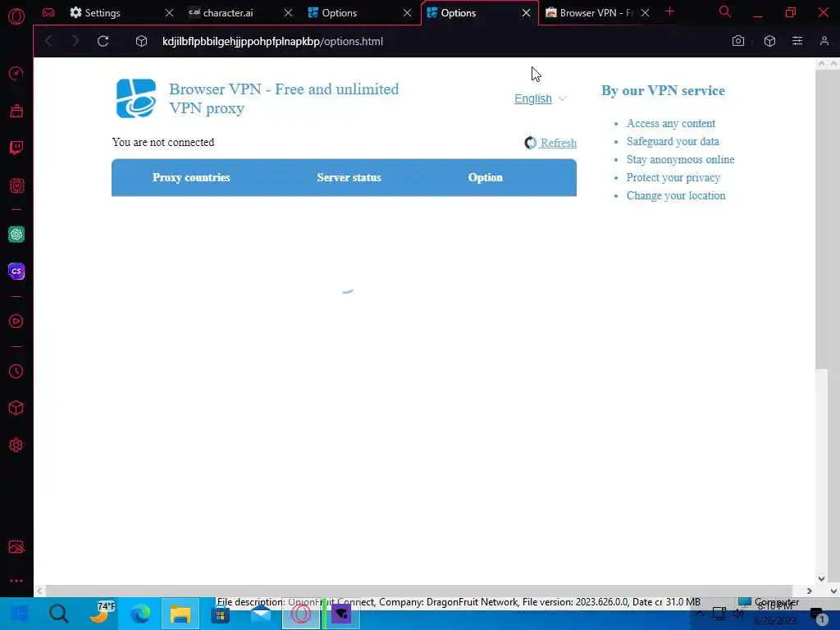
Task: Open the chip-shaped icon in sidebar
Action: [x=16, y=185]
